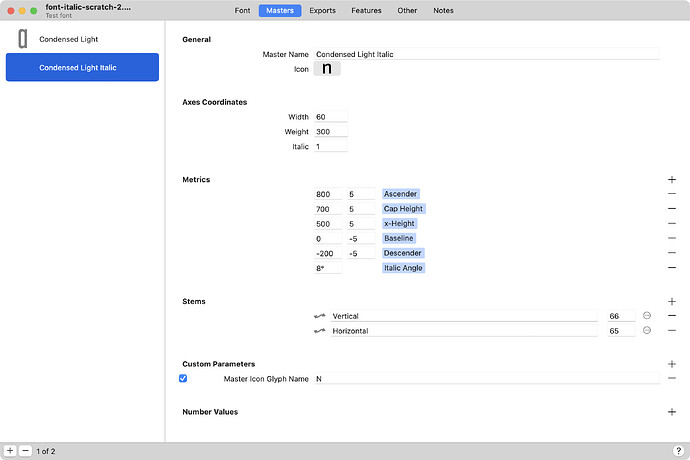This screenshot has width=690, height=460.
Task: Remove the Vertical stem row
Action: [x=671, y=316]
